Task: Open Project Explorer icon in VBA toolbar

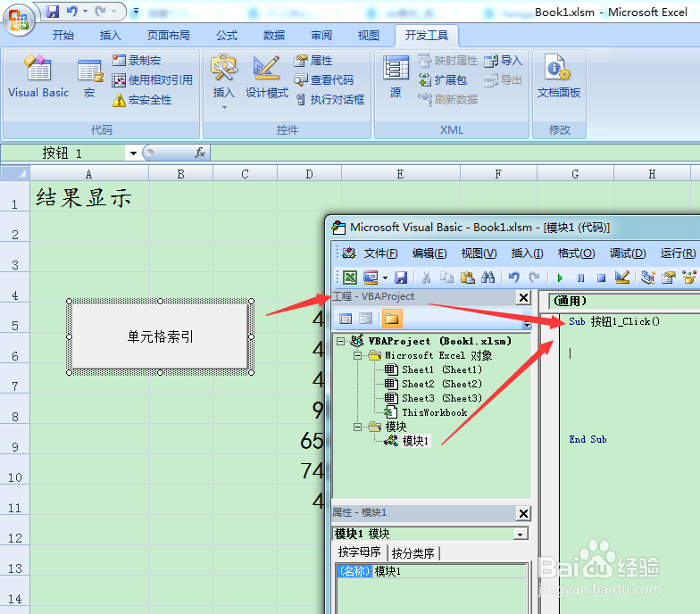Action: click(648, 278)
